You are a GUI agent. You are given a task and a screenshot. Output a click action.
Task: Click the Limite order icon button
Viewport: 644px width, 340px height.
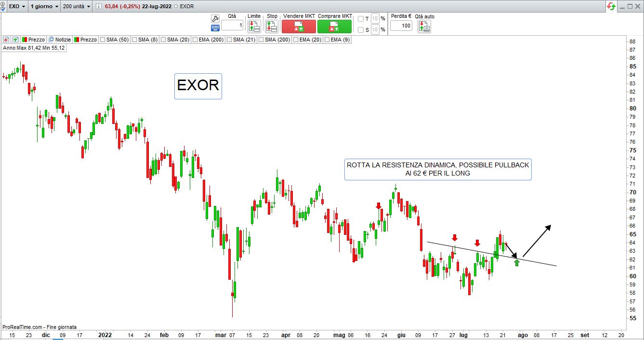[254, 26]
